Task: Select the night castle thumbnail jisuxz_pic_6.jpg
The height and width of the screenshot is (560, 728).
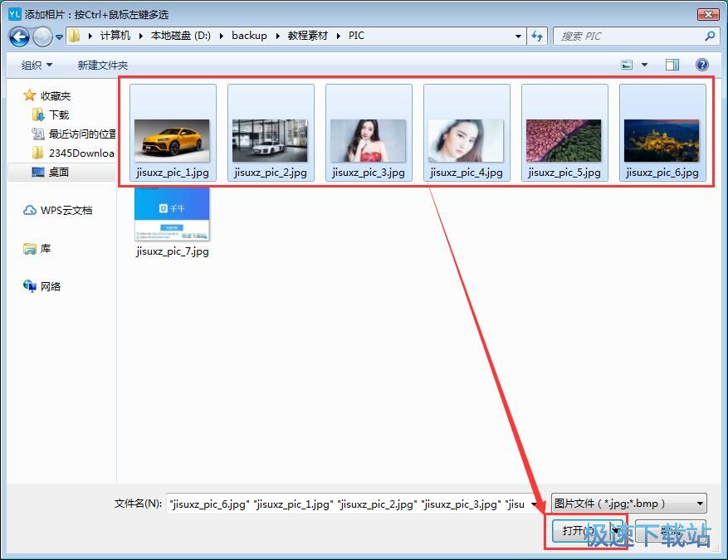Action: 662,140
